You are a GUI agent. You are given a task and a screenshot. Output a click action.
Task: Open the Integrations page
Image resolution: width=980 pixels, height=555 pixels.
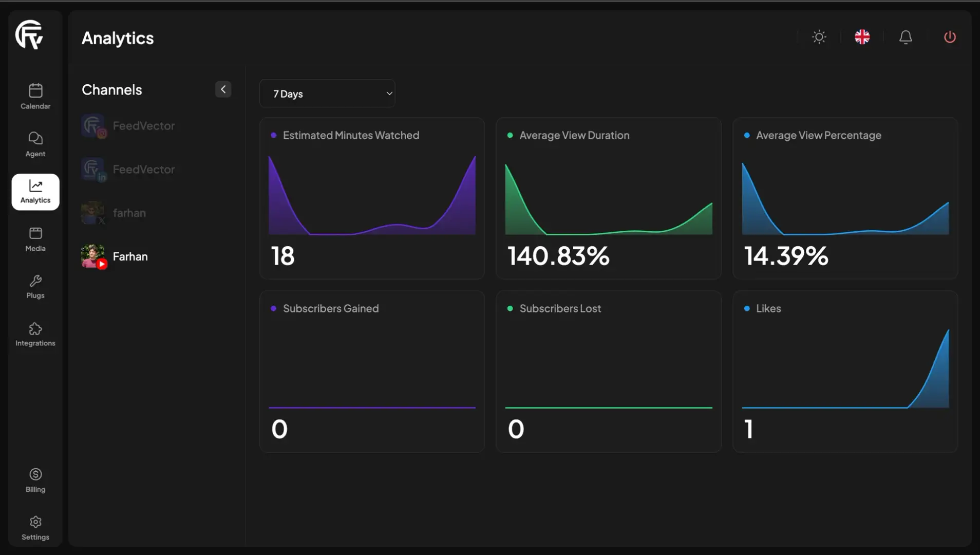click(35, 335)
